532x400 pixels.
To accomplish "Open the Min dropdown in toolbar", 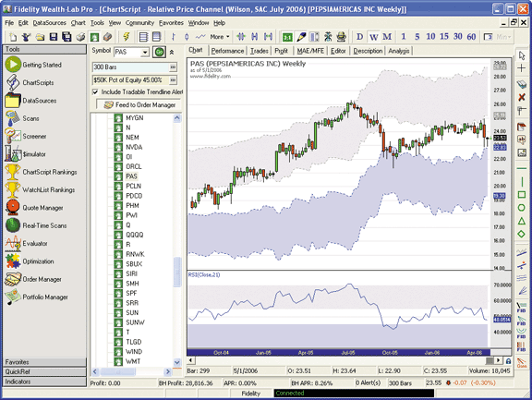I will coord(503,37).
